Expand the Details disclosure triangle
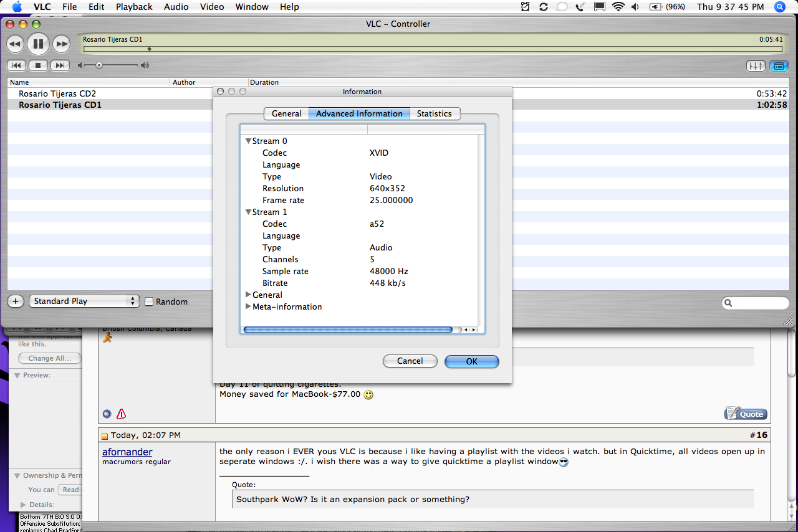Screen dimensions: 798x532 [x=24, y=505]
